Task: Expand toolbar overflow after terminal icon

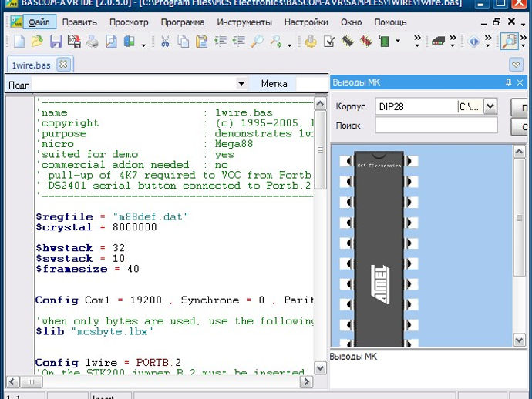Action: pyautogui.click(x=453, y=41)
